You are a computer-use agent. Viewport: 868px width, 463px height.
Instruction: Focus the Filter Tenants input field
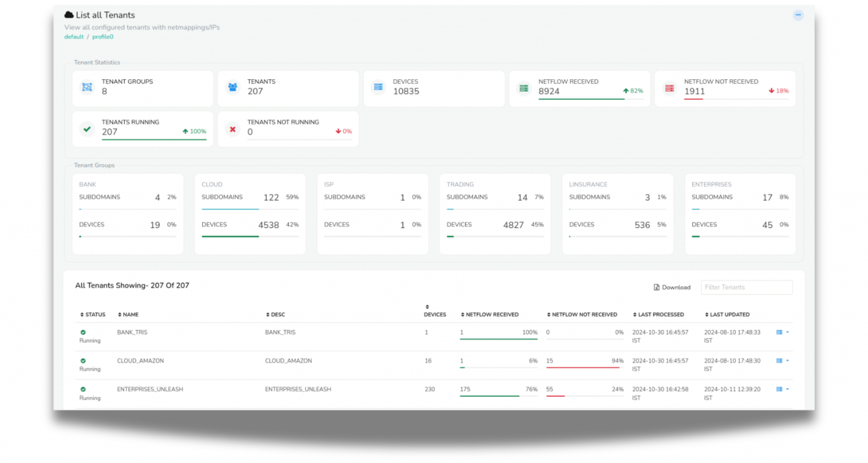(747, 287)
